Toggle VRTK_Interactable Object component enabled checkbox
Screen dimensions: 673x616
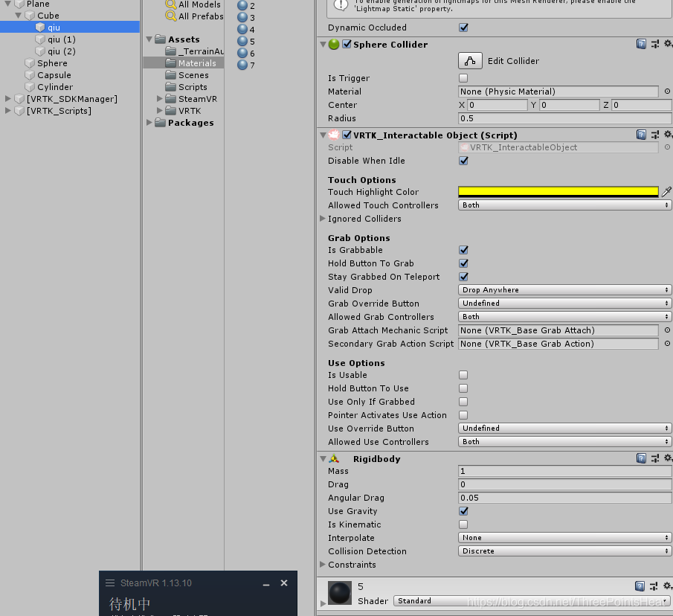347,135
